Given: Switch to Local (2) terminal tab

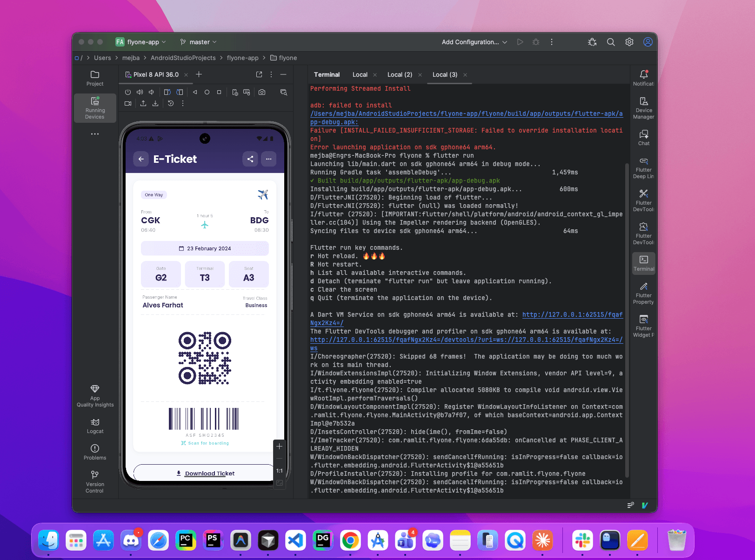Looking at the screenshot, I should point(400,75).
